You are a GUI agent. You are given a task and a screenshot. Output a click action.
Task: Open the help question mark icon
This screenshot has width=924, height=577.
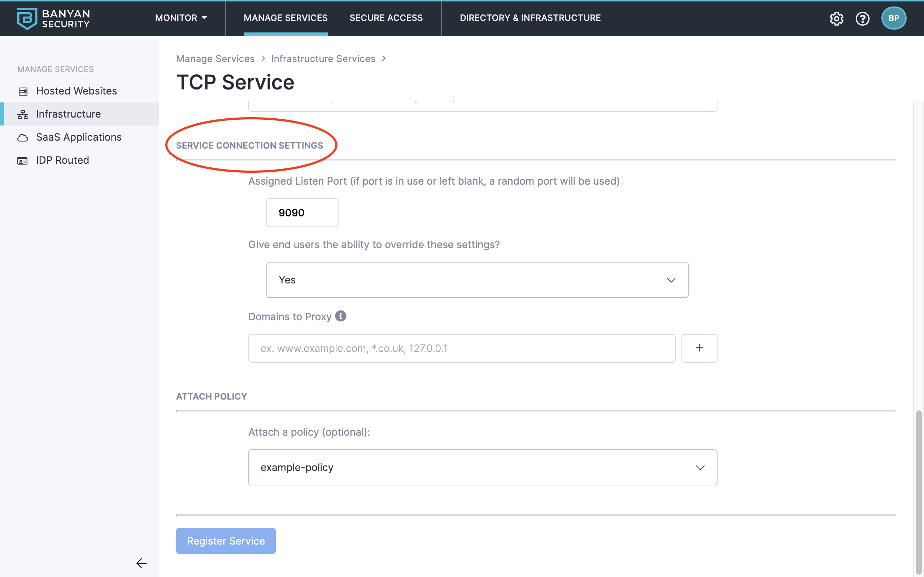(x=862, y=18)
